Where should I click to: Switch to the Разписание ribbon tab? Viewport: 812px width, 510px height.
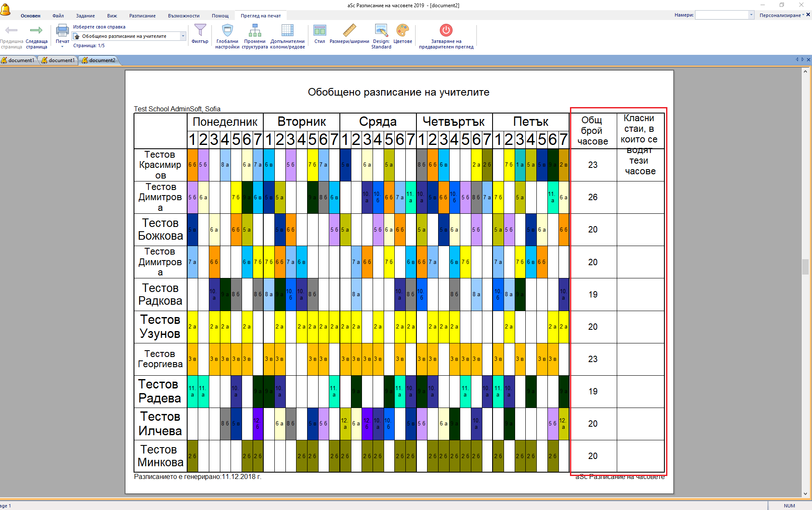click(x=142, y=16)
